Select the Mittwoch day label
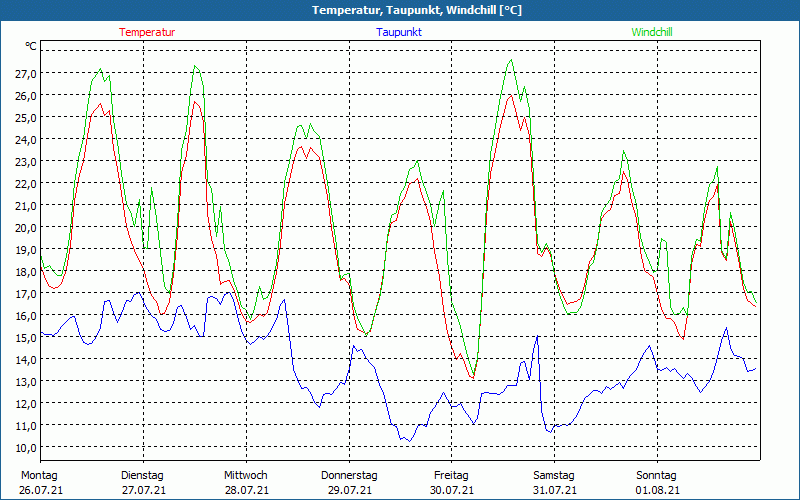This screenshot has height=500, width=800. (x=246, y=475)
